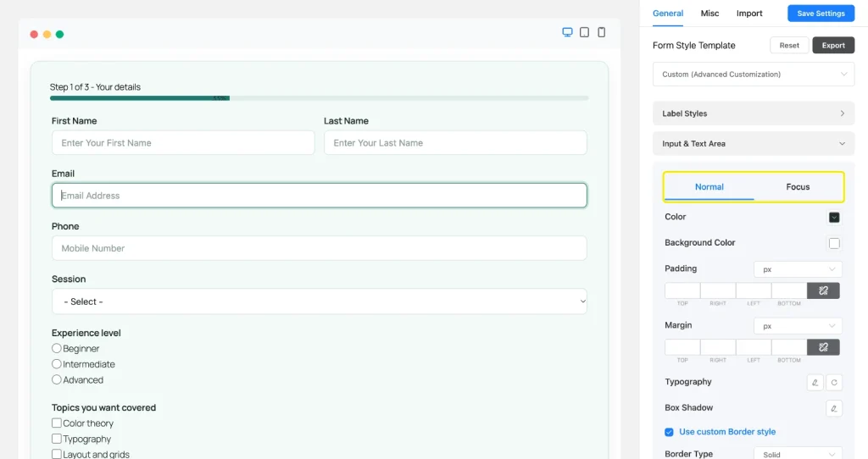The image size is (868, 459).
Task: Click "Step 1 of 3 - Your details" text
Action: 95,87
